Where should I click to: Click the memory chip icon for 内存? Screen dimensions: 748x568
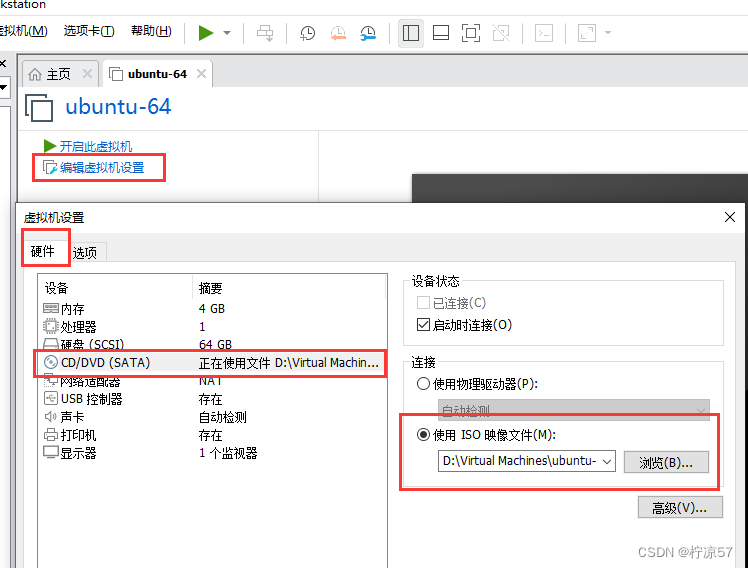pyautogui.click(x=51, y=308)
